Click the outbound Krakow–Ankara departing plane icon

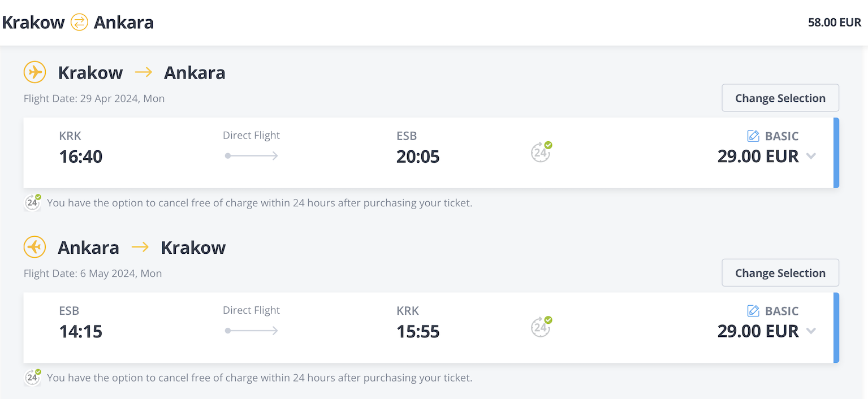34,72
